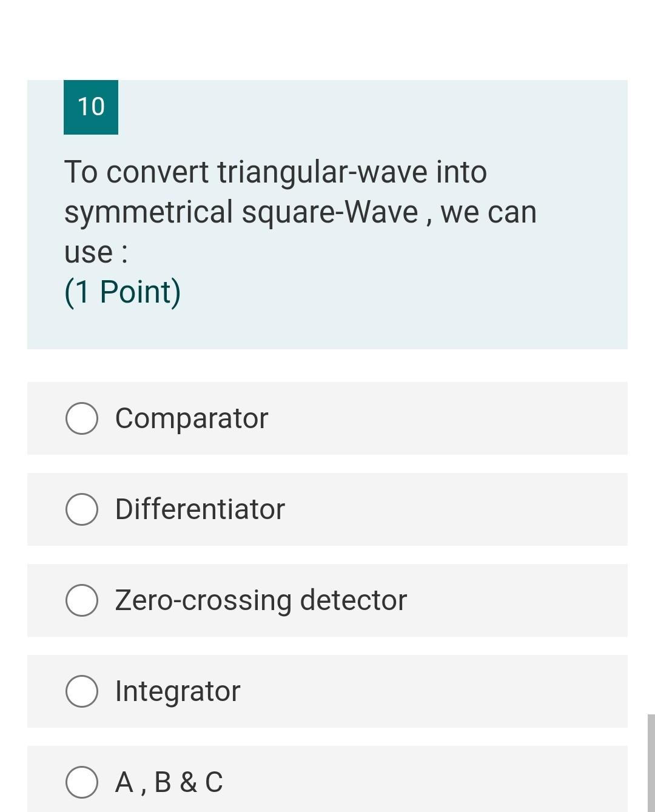Viewport: 655px width, 812px height.
Task: Click the Differentiator option label
Action: pos(200,509)
